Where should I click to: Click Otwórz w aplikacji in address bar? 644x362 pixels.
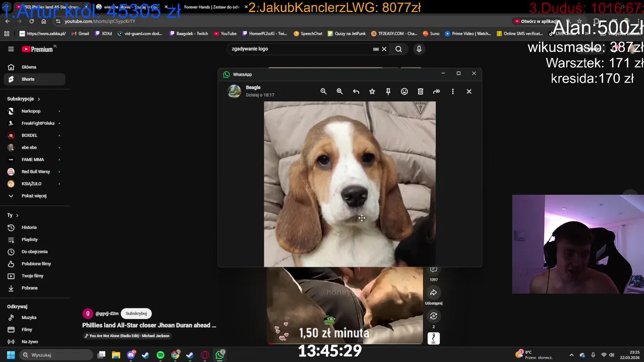tap(536, 21)
